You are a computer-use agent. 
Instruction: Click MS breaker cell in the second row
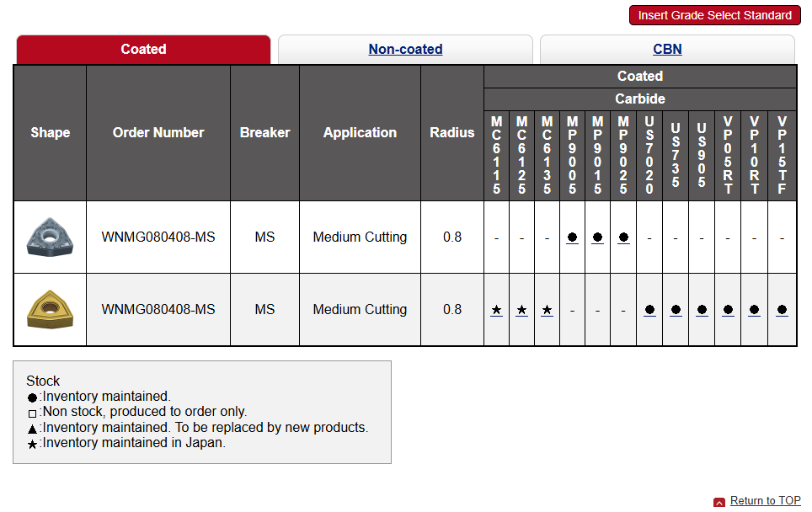point(264,310)
